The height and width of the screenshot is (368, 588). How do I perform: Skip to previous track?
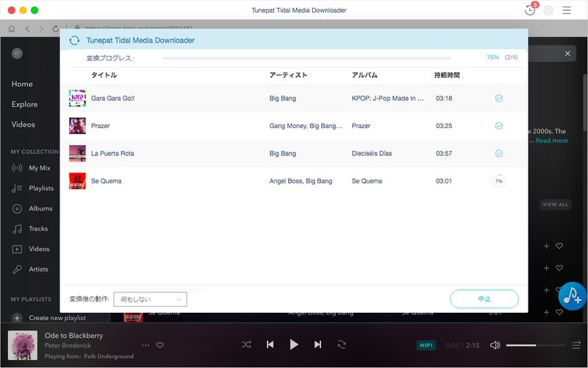point(270,344)
